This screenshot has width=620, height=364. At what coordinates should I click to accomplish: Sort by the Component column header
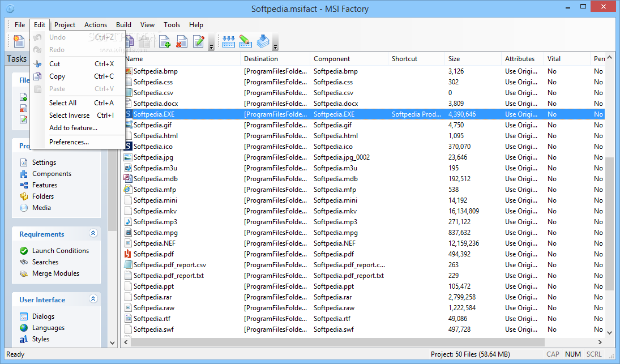pos(349,58)
